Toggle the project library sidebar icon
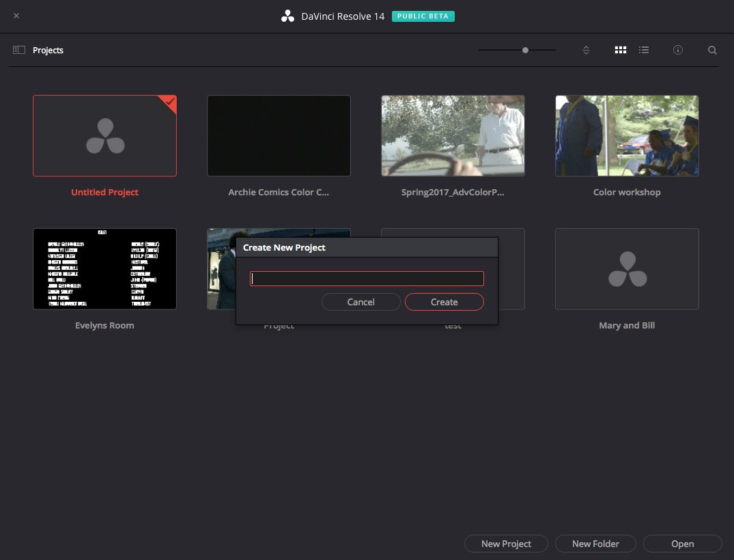This screenshot has height=560, width=734. [18, 50]
